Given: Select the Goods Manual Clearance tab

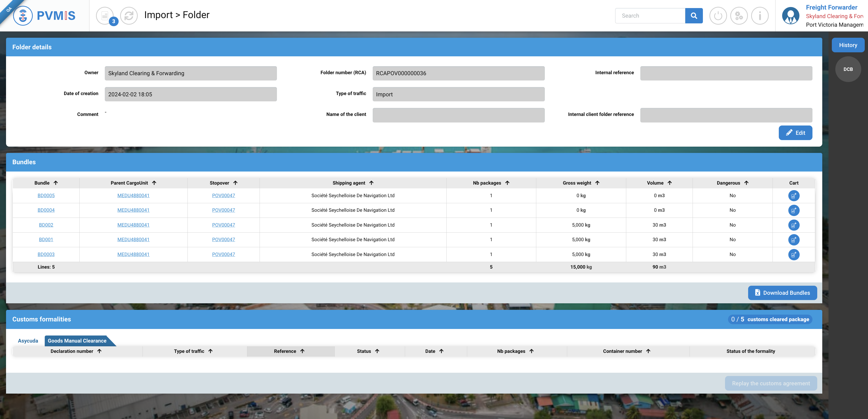Looking at the screenshot, I should pyautogui.click(x=77, y=341).
